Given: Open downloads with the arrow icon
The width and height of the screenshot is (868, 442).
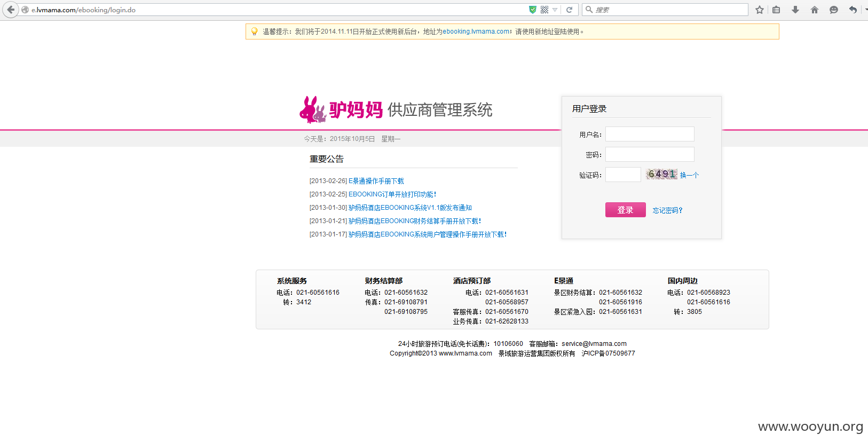Looking at the screenshot, I should [x=795, y=10].
